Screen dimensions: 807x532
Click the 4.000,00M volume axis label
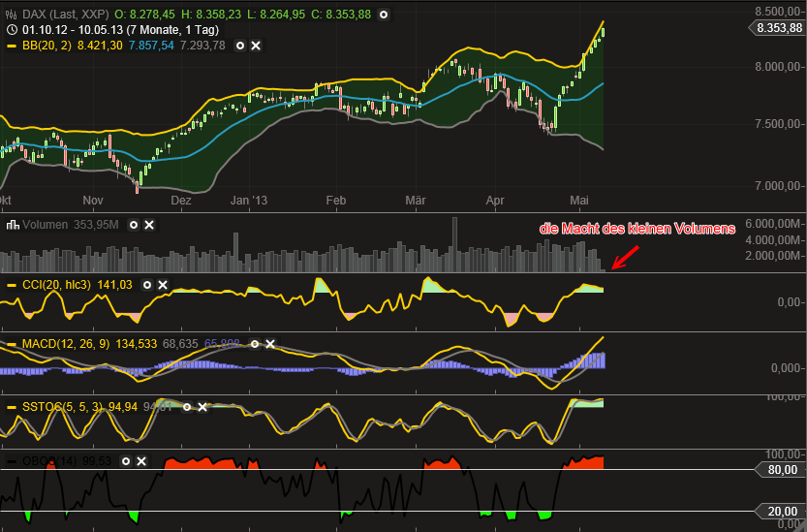pyautogui.click(x=773, y=240)
